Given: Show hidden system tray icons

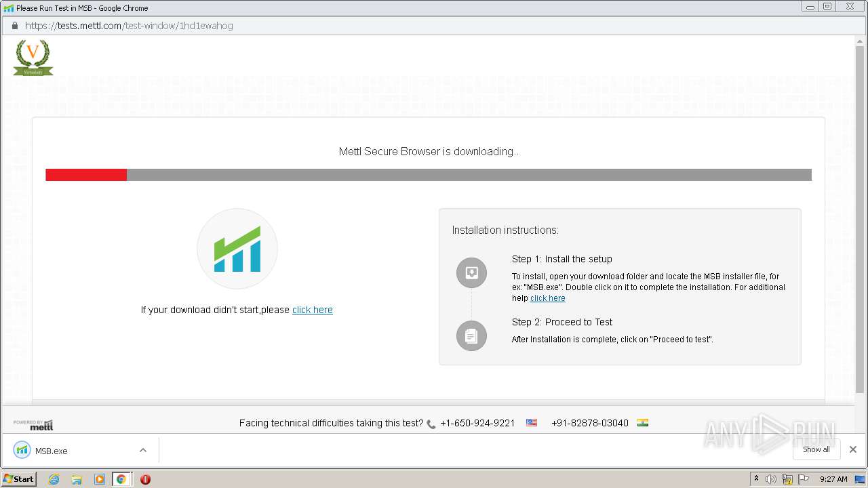Looking at the screenshot, I should pos(756,479).
